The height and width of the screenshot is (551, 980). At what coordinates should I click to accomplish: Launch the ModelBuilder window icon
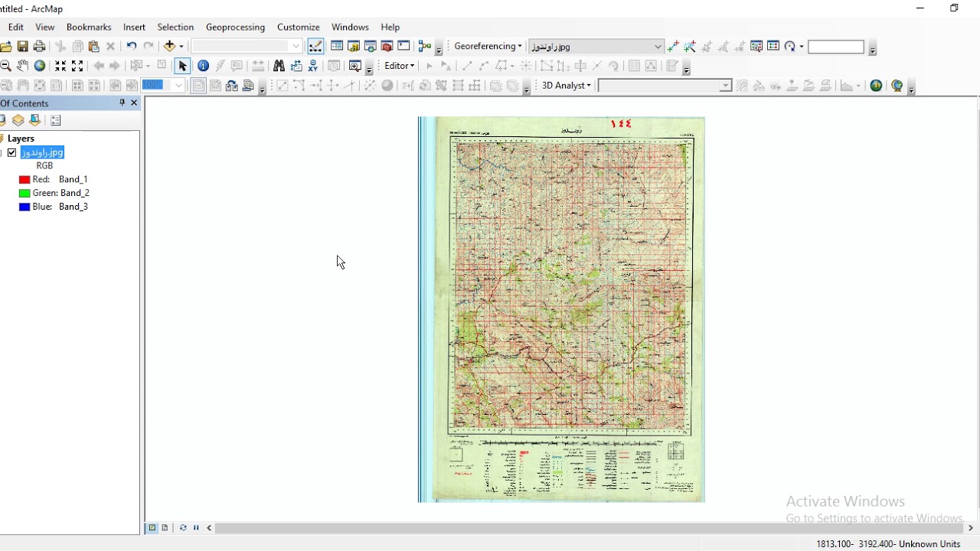tap(425, 47)
